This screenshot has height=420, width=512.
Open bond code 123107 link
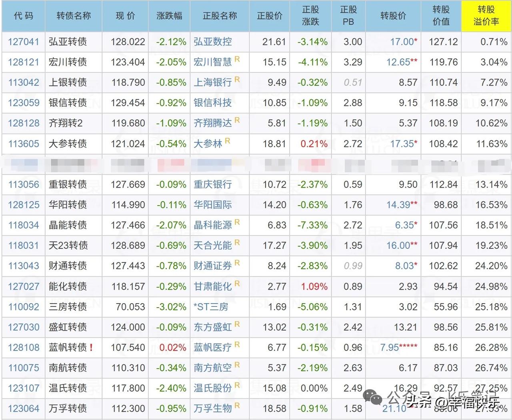[24, 388]
